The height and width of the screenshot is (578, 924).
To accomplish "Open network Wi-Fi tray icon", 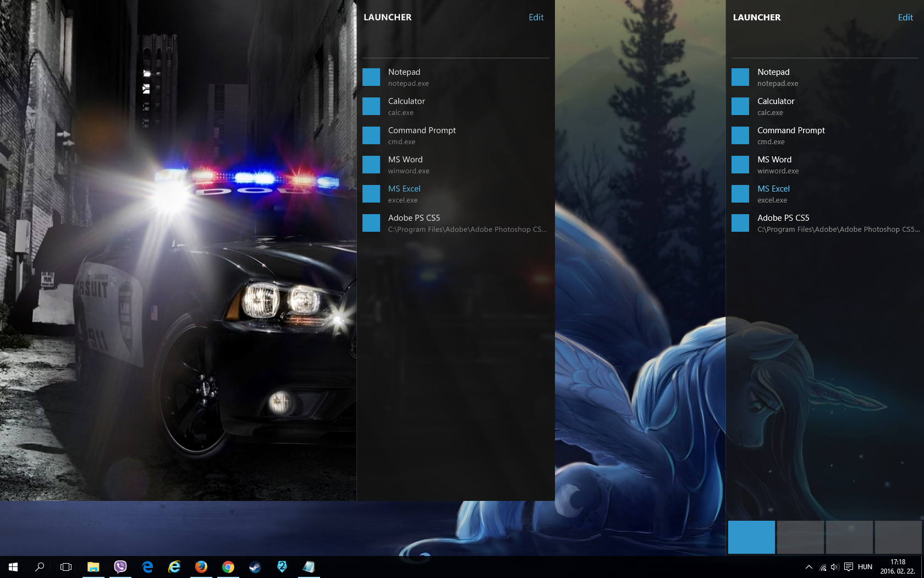I will (x=823, y=567).
